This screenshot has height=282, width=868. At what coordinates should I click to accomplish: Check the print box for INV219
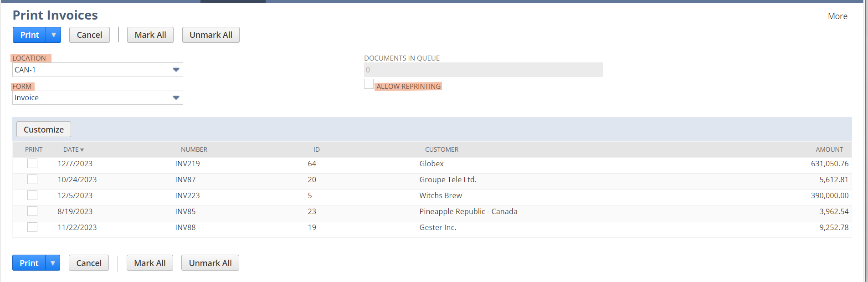32,164
